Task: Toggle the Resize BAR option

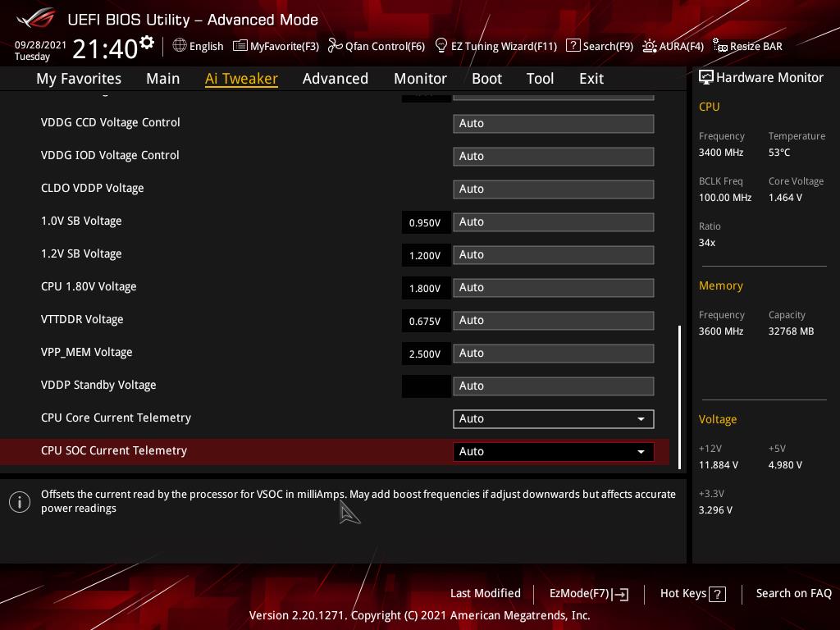Action: click(747, 46)
